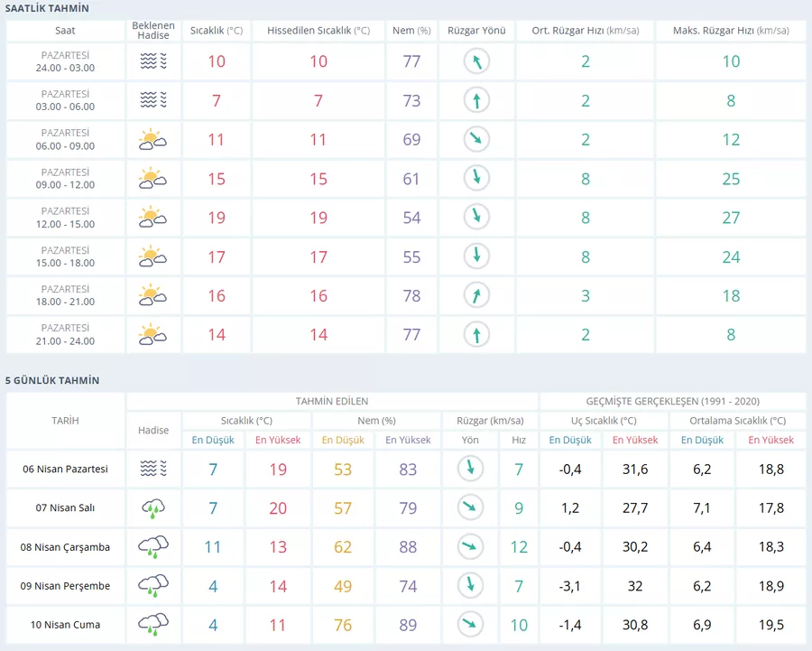This screenshot has height=651, width=812.
Task: Click the TAHMİN EDİLEN section header
Action: [332, 401]
